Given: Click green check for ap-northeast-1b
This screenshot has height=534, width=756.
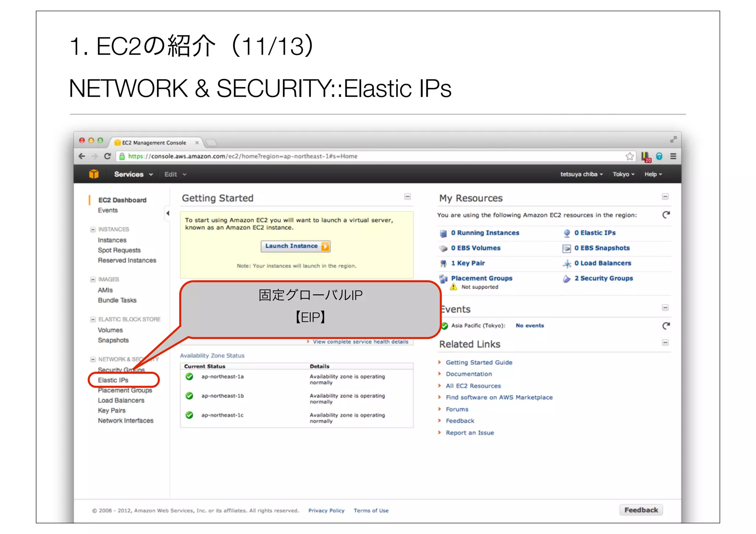Looking at the screenshot, I should (189, 396).
